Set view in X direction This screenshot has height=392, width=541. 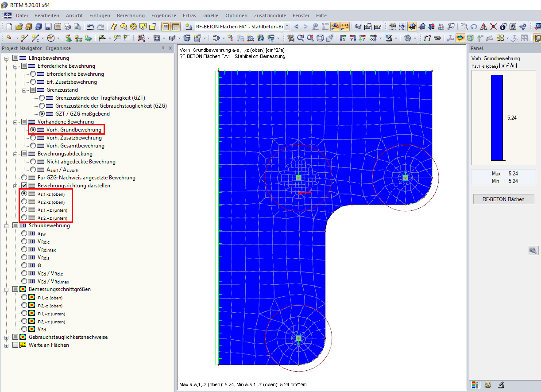[x=343, y=38]
